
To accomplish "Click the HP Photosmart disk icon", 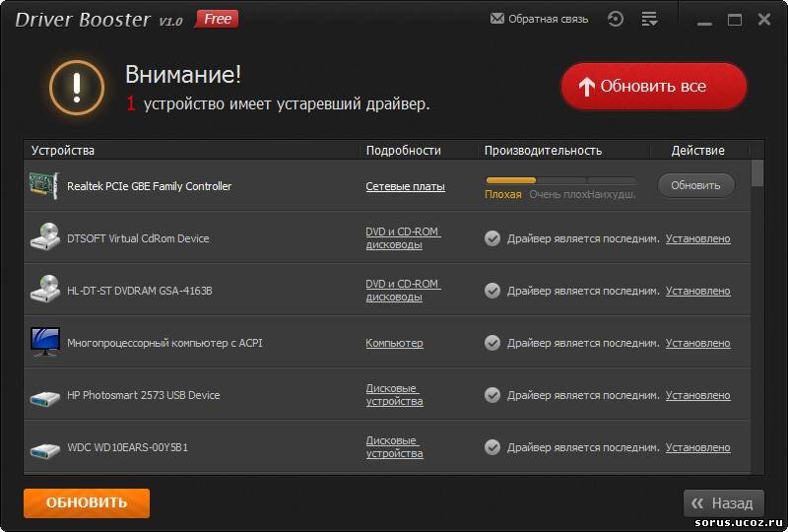I will [44, 398].
